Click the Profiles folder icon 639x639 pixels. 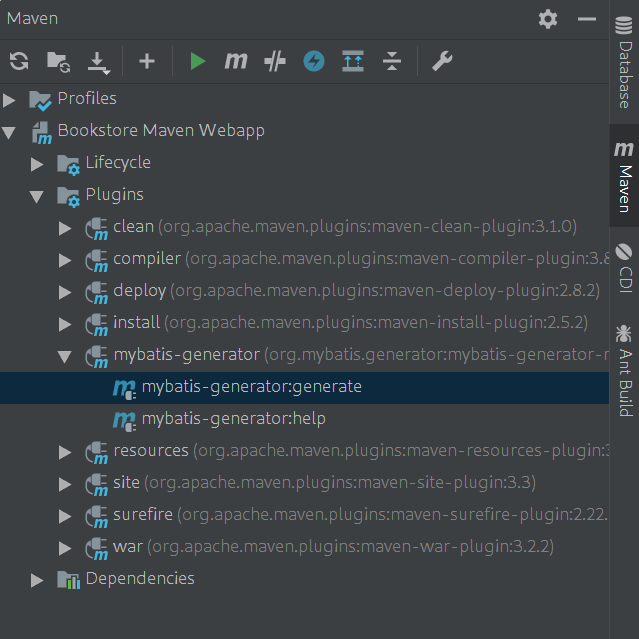40,101
